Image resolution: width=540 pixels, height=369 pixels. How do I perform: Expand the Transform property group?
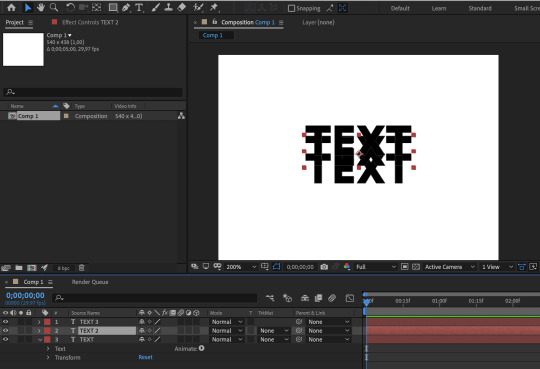(x=48, y=358)
